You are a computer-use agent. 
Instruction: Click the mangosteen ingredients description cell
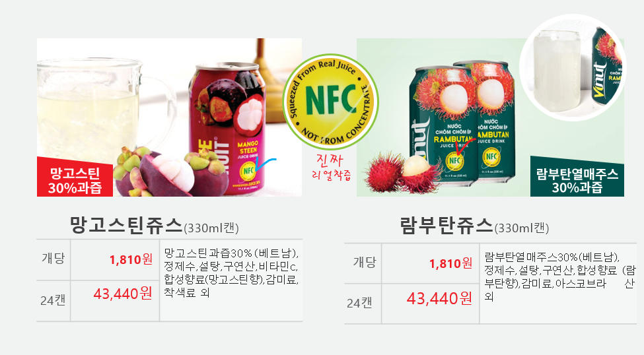(x=231, y=280)
